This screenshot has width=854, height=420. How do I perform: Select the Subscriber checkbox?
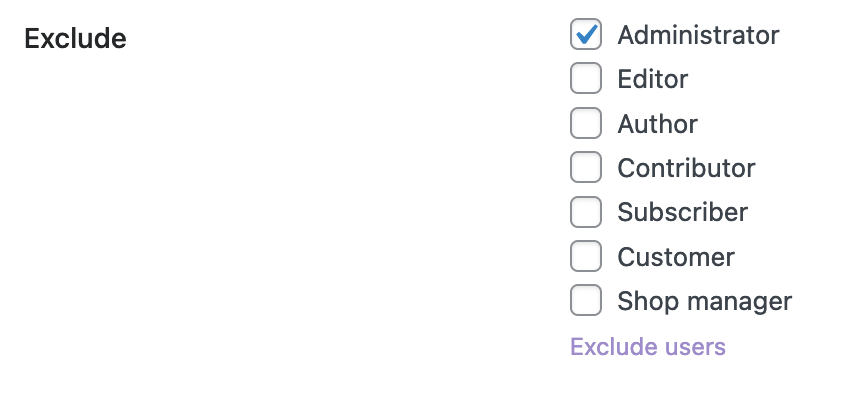[x=586, y=212]
